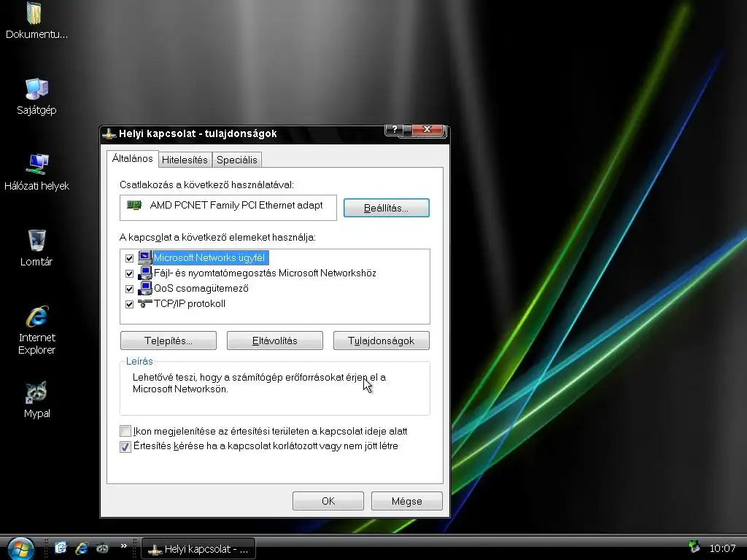Disable Értesítés kérése korlátozott kapcsolat checkbox
Image resolution: width=747 pixels, height=560 pixels.
click(x=125, y=446)
